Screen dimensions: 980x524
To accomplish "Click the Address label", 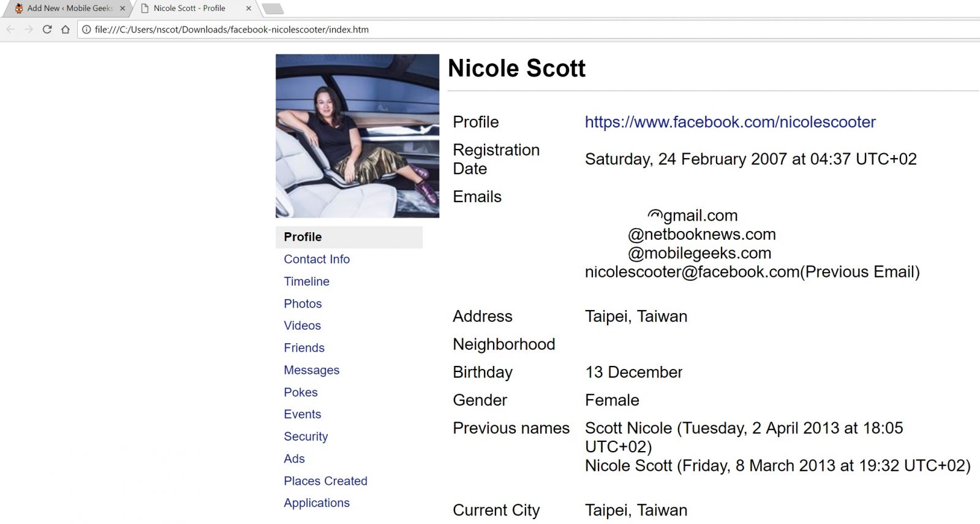I will 483,316.
